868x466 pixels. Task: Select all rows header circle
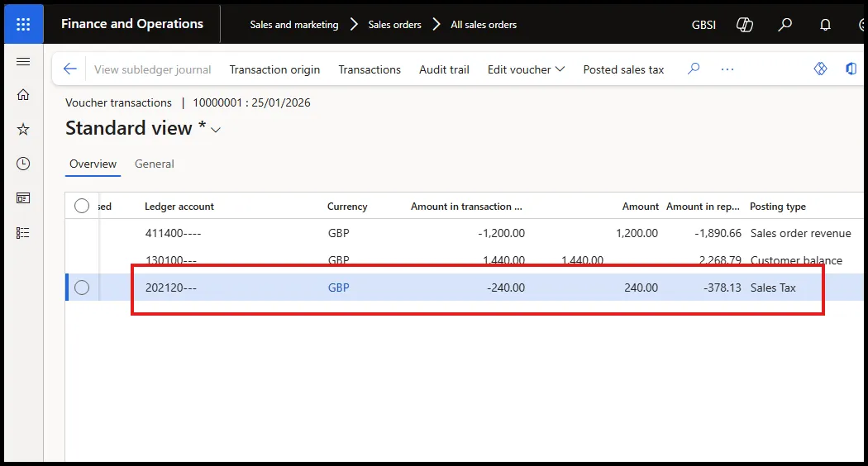click(82, 206)
